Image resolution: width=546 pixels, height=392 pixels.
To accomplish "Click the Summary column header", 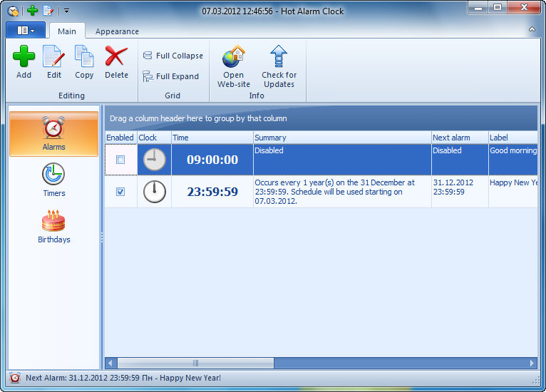I will (342, 138).
